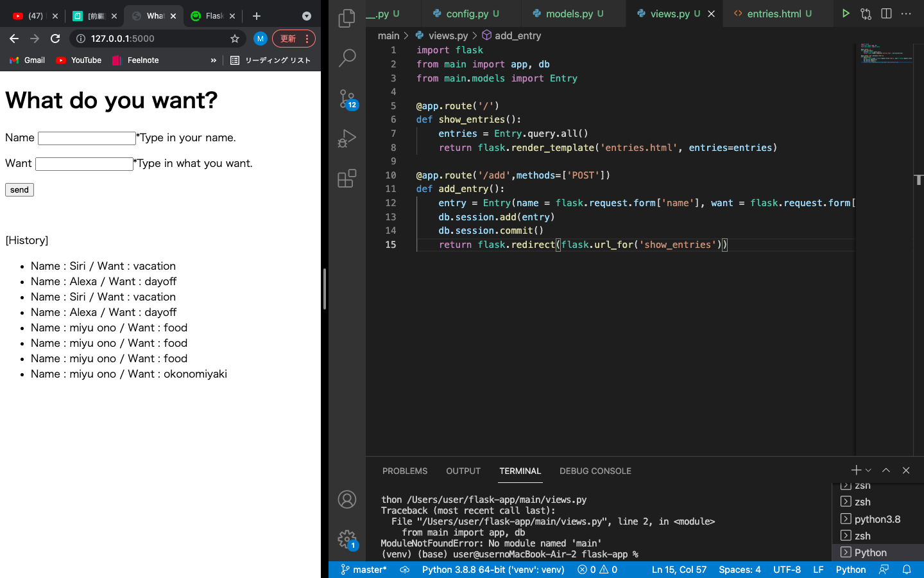
Task: Switch to the OUTPUT panel tab
Action: click(463, 471)
